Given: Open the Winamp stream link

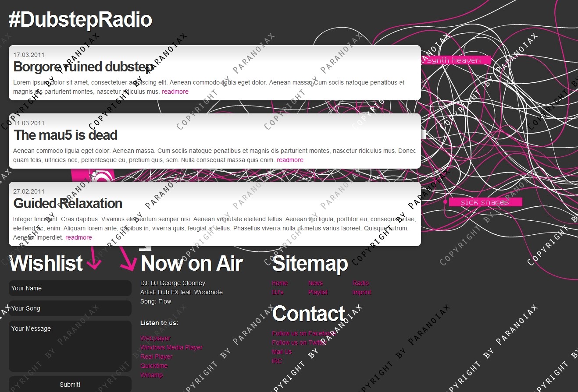Looking at the screenshot, I should 151,375.
